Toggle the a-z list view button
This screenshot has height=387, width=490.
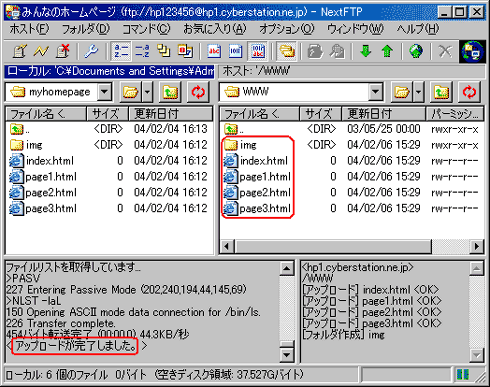(x=121, y=51)
